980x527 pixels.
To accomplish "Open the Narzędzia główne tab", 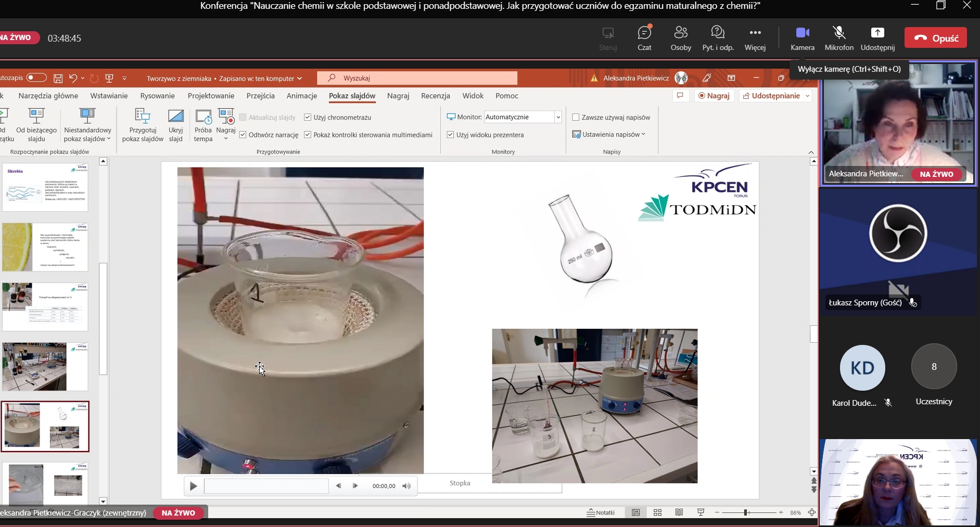I will (x=48, y=96).
